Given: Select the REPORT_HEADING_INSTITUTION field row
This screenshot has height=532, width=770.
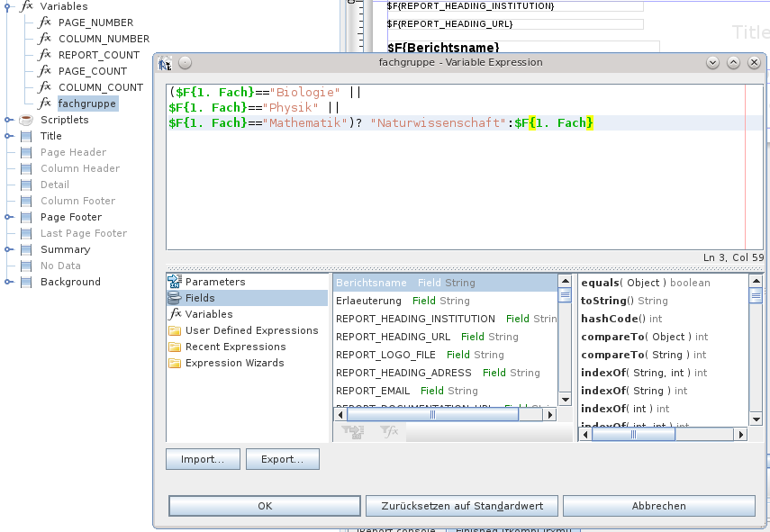Looking at the screenshot, I should [446, 319].
